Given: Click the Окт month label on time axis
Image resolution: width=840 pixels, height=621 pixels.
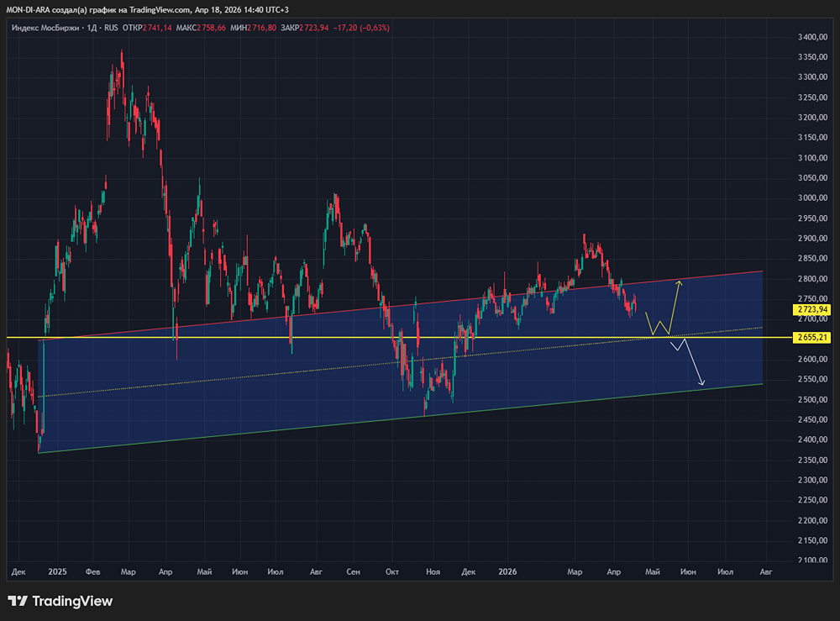Looking at the screenshot, I should click(392, 571).
